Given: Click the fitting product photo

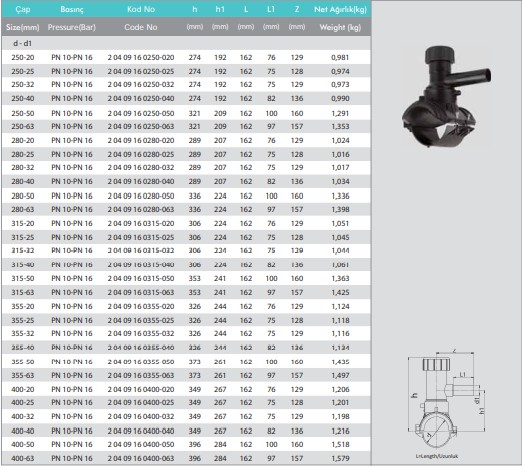Looking at the screenshot, I should coord(446,97).
